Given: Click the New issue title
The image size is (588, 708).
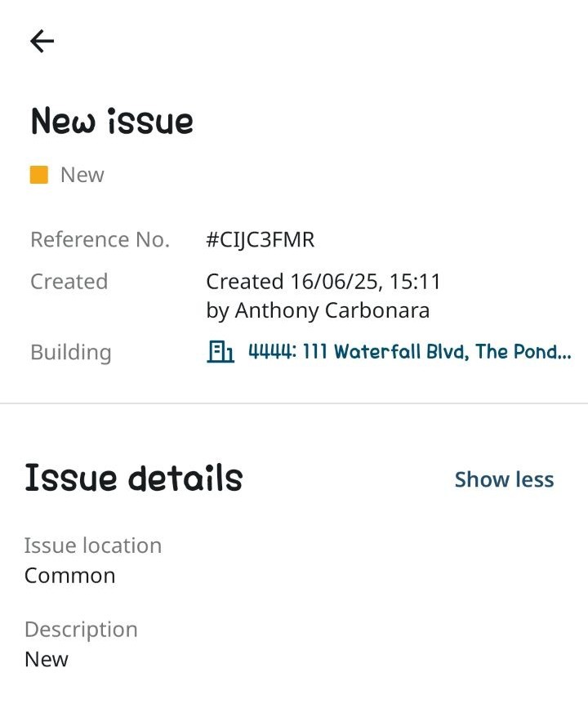Looking at the screenshot, I should [x=112, y=121].
